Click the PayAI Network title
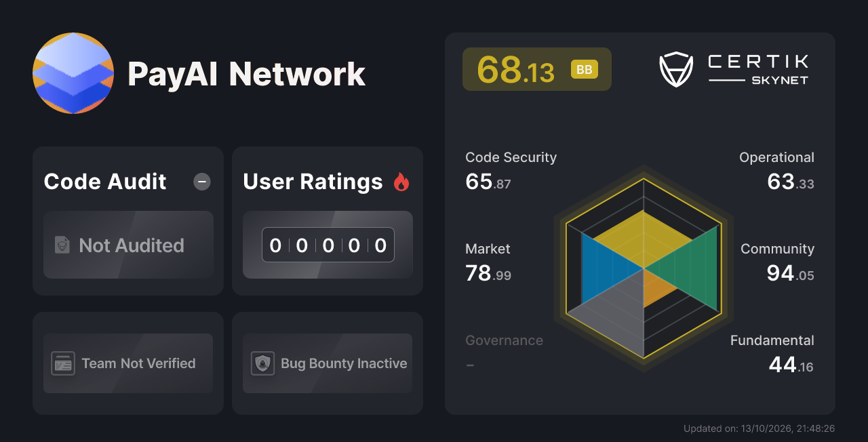This screenshot has width=868, height=442. [x=247, y=74]
